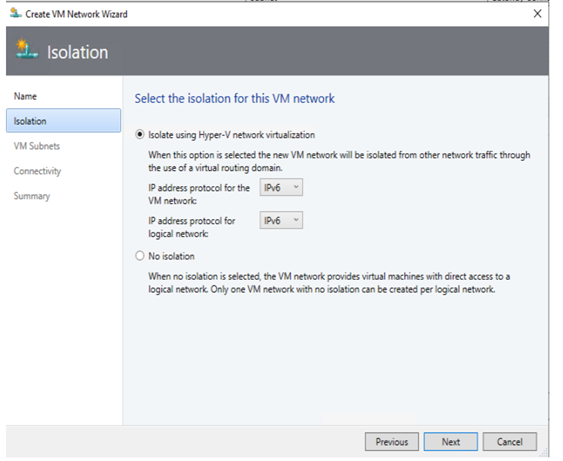Click the 'When no isolation is selected' description text
The image size is (563, 461).
click(x=329, y=283)
